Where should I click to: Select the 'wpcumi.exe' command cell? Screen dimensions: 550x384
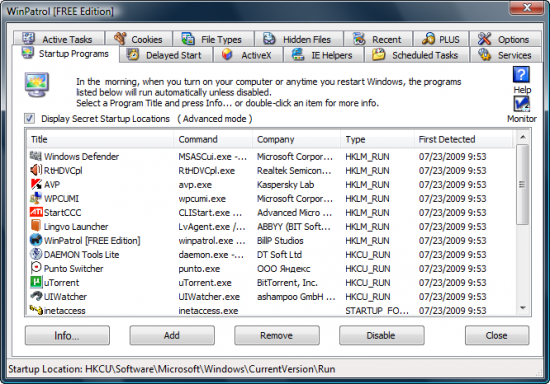pyautogui.click(x=202, y=198)
